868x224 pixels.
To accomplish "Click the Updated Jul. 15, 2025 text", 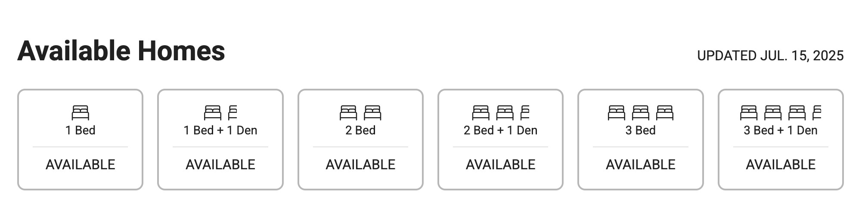I will pyautogui.click(x=770, y=56).
